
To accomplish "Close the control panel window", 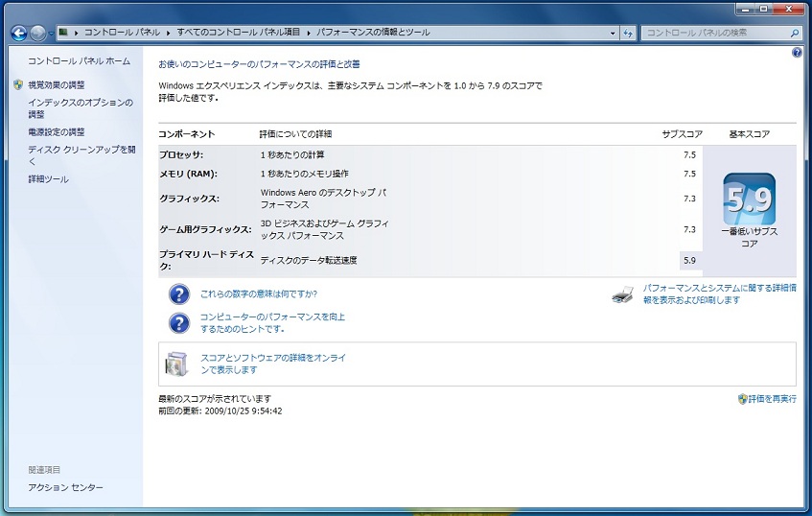I will pyautogui.click(x=789, y=9).
